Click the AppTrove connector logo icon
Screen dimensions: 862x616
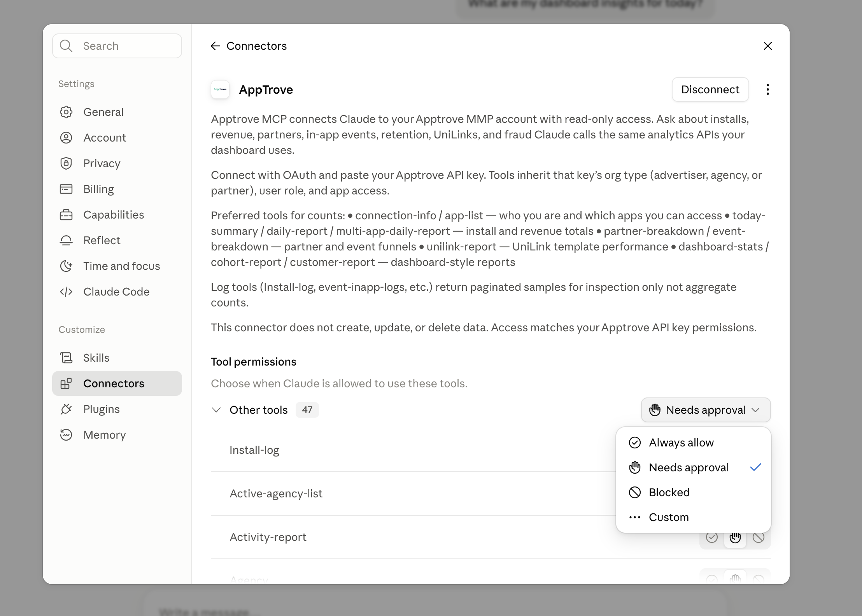tap(220, 89)
